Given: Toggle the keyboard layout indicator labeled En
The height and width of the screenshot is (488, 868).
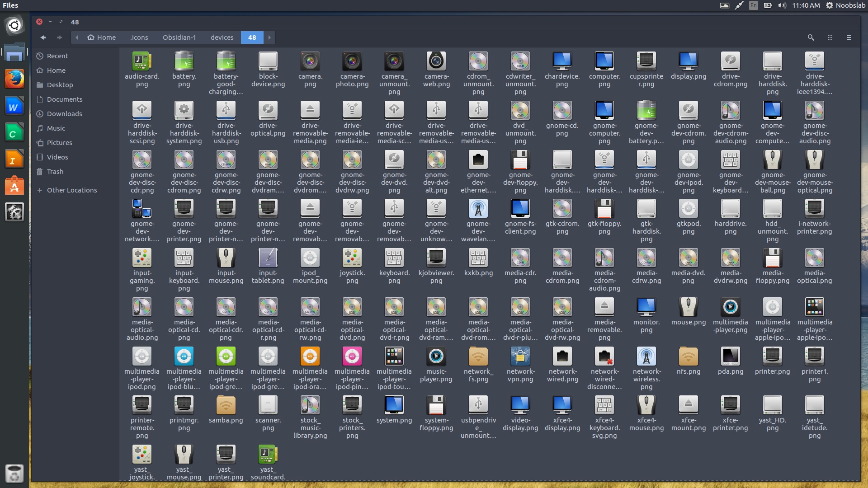Looking at the screenshot, I should 753,6.
